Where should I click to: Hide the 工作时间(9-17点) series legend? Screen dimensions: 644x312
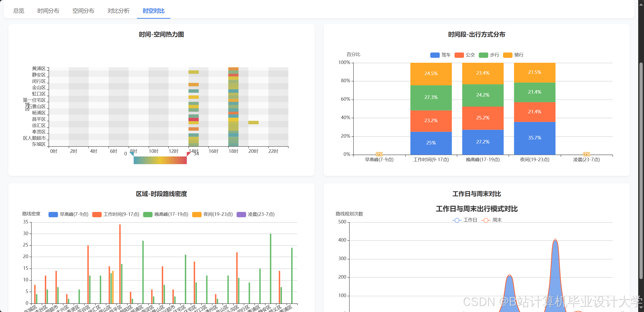tap(97, 215)
